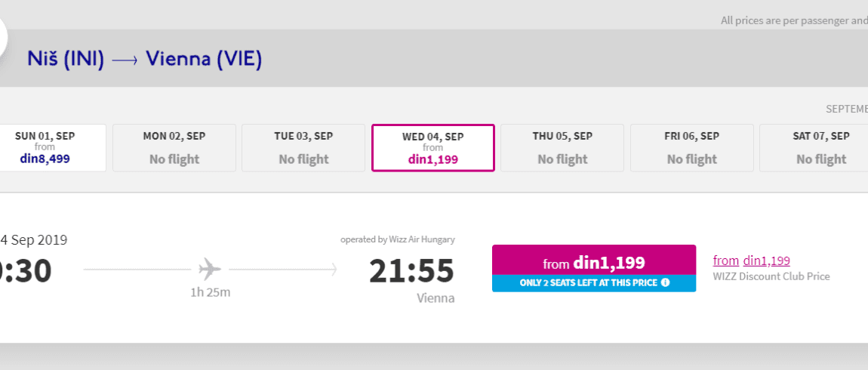Pick the FRI 06, SEP date
Viewport: 868px width, 370px height.
point(692,148)
